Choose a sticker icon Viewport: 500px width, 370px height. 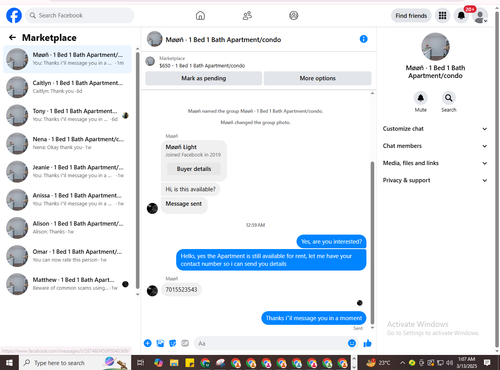click(173, 343)
